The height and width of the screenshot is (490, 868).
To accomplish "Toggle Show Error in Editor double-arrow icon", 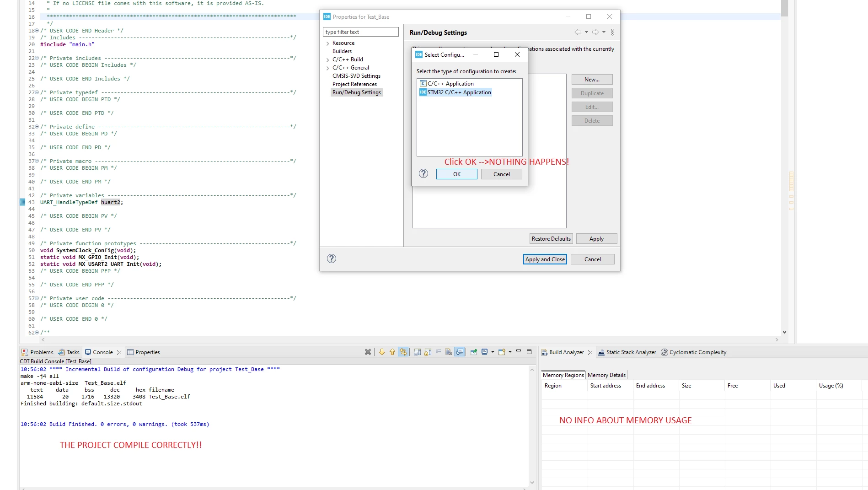I will click(403, 352).
